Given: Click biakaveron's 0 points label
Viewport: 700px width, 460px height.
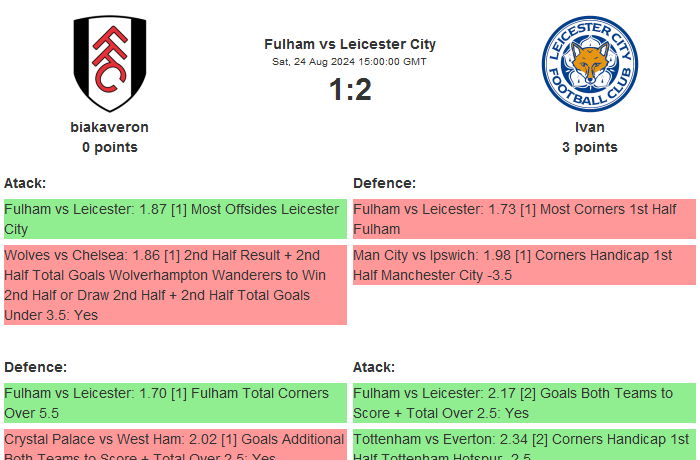Looking at the screenshot, I should coord(109,147).
